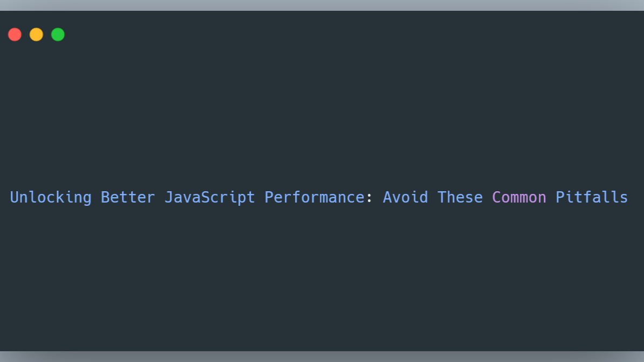This screenshot has width=644, height=362.
Task: Click the colon after "Performance"
Action: point(369,198)
